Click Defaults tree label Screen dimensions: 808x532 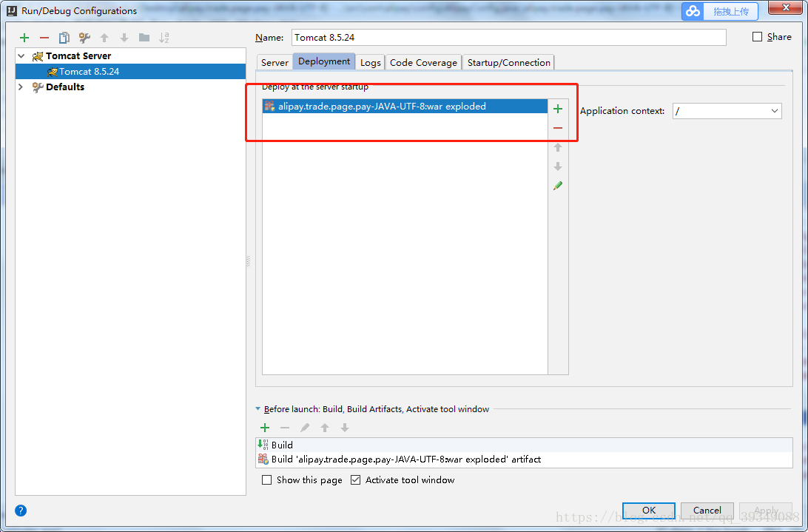point(65,87)
